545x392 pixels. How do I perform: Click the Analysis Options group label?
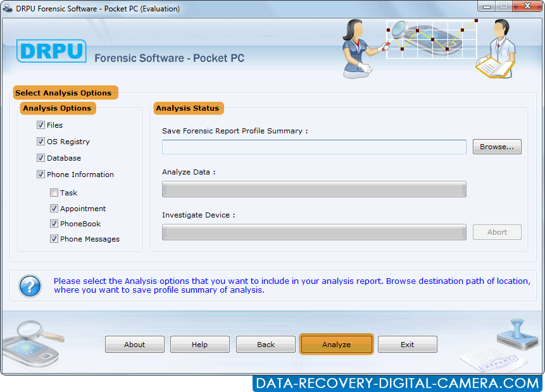(x=58, y=108)
